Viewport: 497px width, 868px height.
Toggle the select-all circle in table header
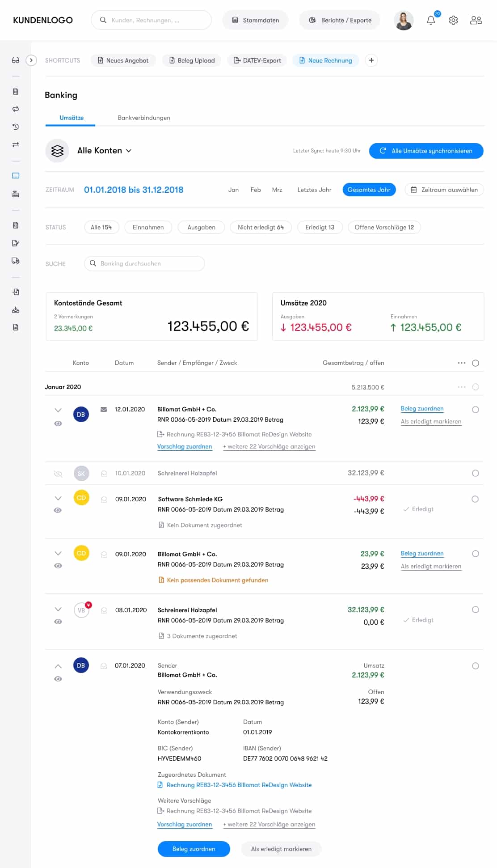point(475,363)
